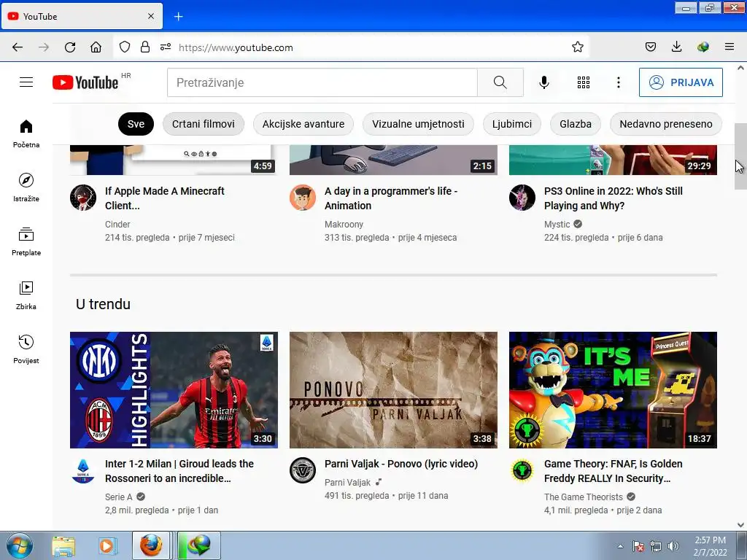Open Parni Valjak - Ponovo title link

(401, 464)
